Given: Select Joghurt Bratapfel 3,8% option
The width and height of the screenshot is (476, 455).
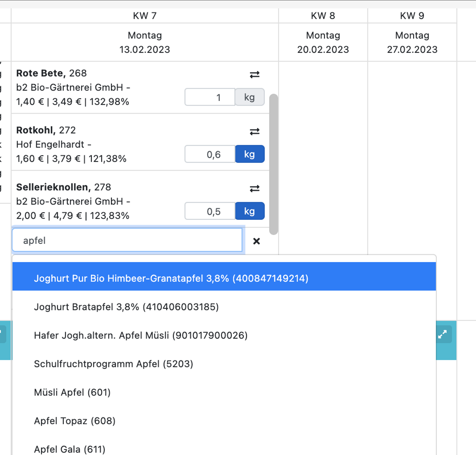Looking at the screenshot, I should (x=126, y=307).
